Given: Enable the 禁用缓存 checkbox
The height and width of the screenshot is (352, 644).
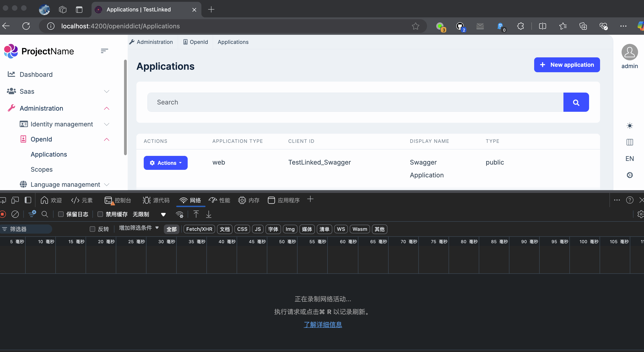Looking at the screenshot, I should (100, 214).
